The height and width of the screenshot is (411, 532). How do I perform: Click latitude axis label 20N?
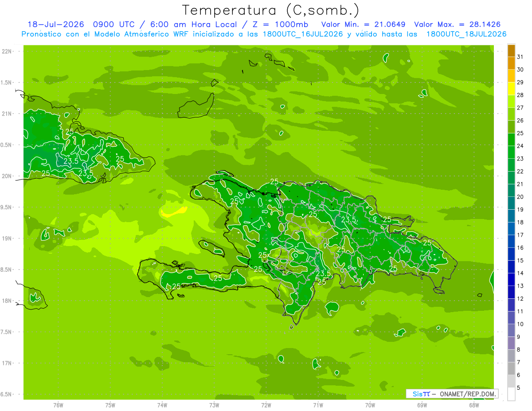pyautogui.click(x=7, y=176)
